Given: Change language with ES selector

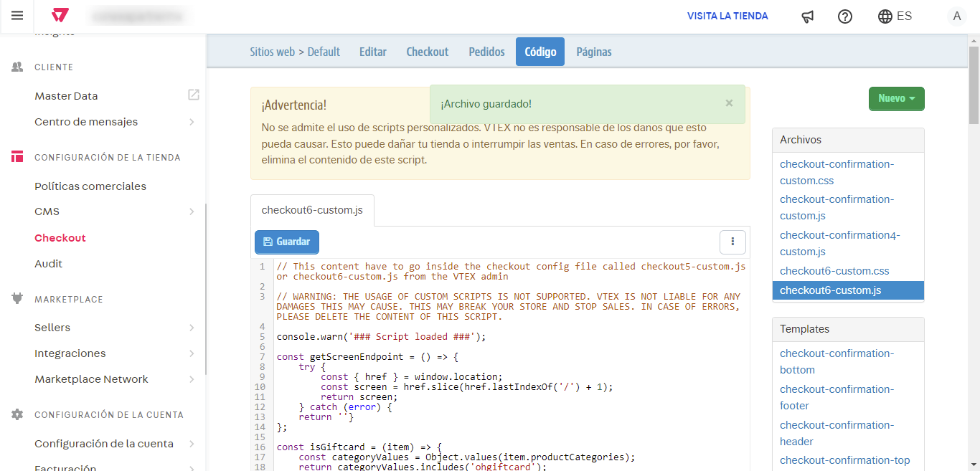Looking at the screenshot, I should 895,16.
